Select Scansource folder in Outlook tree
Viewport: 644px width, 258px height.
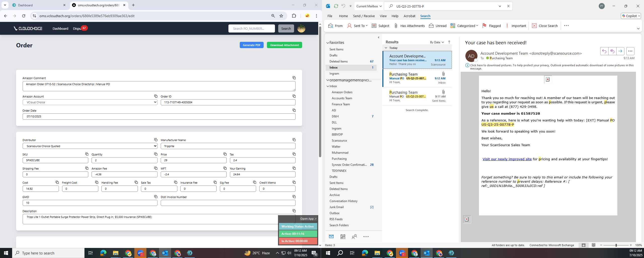[x=339, y=141]
